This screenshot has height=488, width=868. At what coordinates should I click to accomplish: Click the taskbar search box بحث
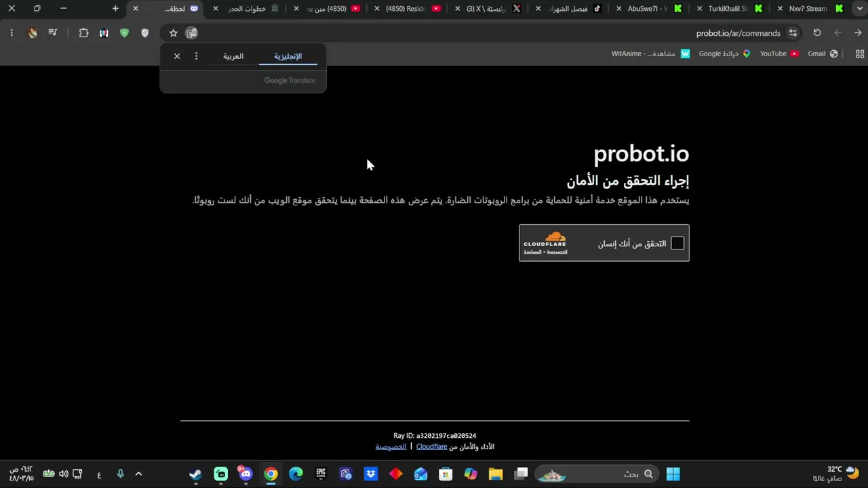pyautogui.click(x=597, y=474)
